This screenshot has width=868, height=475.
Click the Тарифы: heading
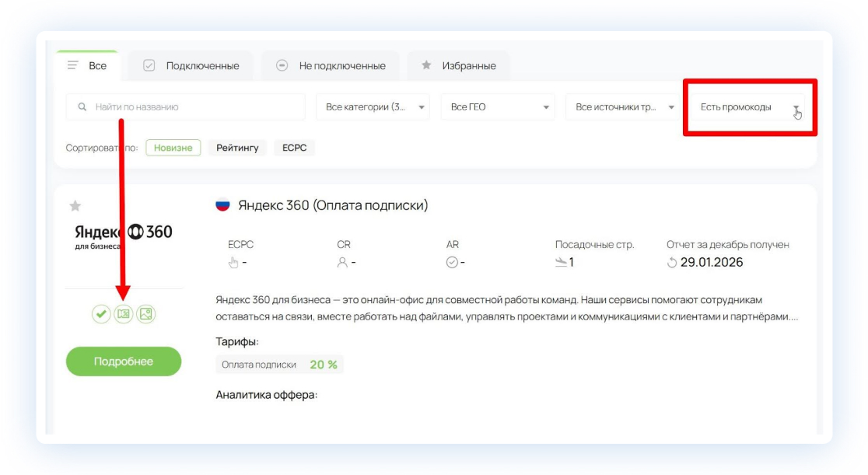[237, 341]
